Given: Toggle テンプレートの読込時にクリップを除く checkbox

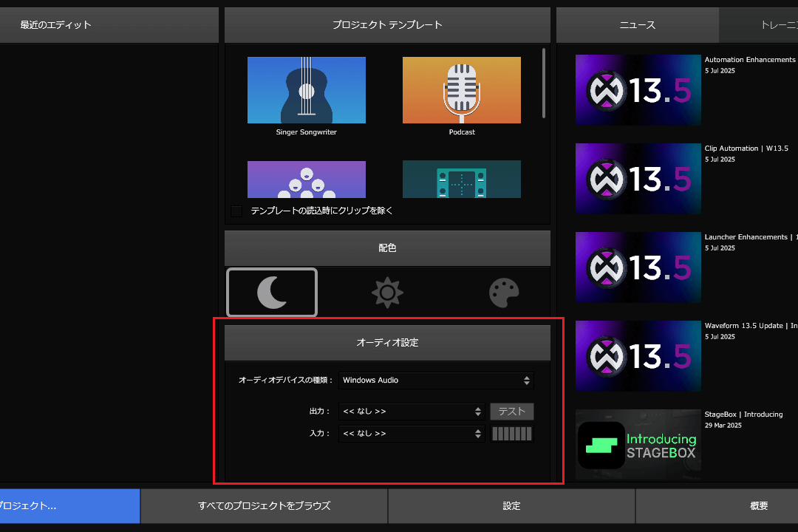Looking at the screenshot, I should coord(236,211).
